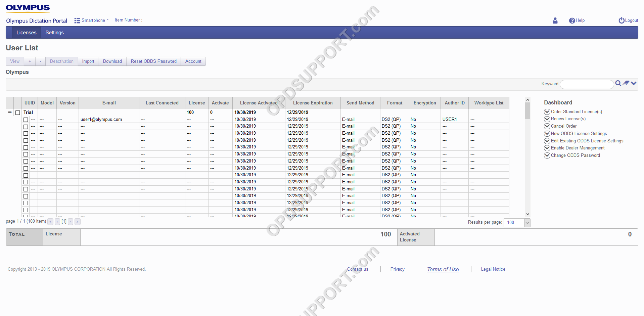Click the plus add button
The image size is (644, 316).
pyautogui.click(x=30, y=61)
